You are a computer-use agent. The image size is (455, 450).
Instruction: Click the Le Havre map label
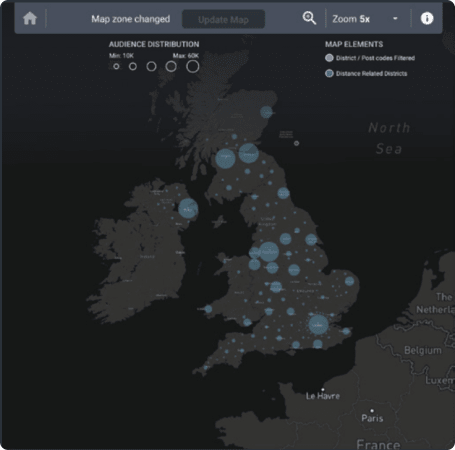click(323, 396)
